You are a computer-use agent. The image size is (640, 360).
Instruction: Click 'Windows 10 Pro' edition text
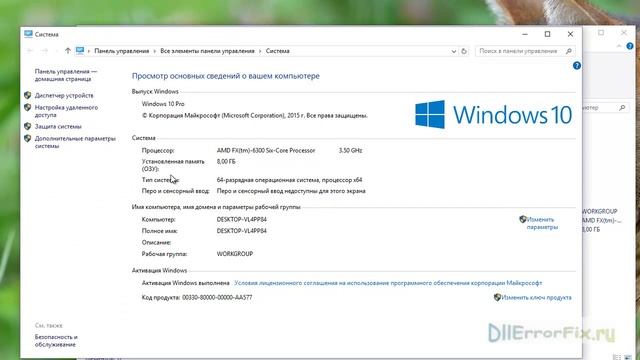[163, 104]
